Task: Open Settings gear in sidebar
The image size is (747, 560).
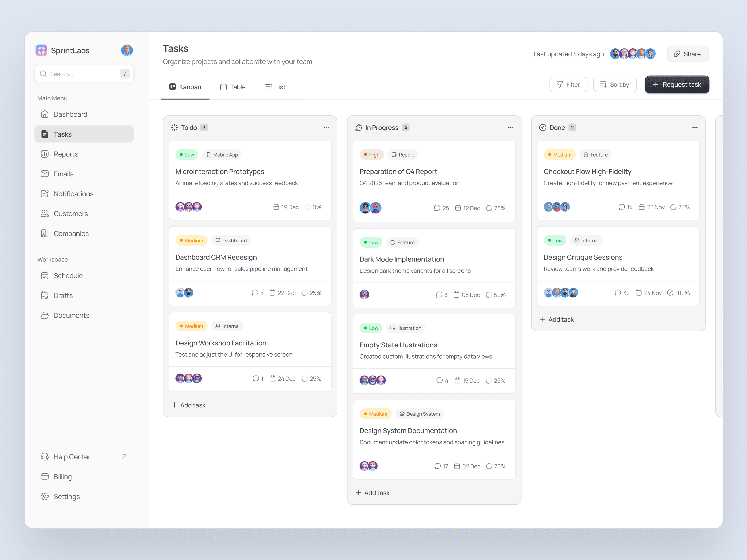Action: pos(44,497)
